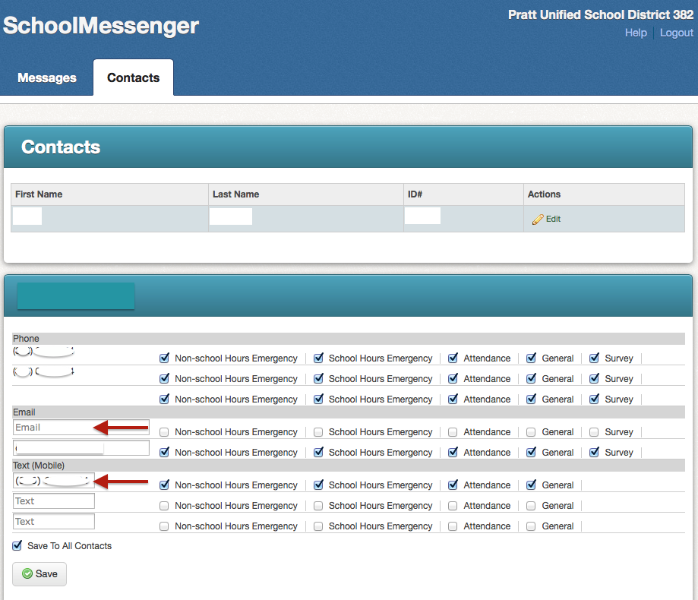Click the SchoolMessenger logo title

click(101, 25)
